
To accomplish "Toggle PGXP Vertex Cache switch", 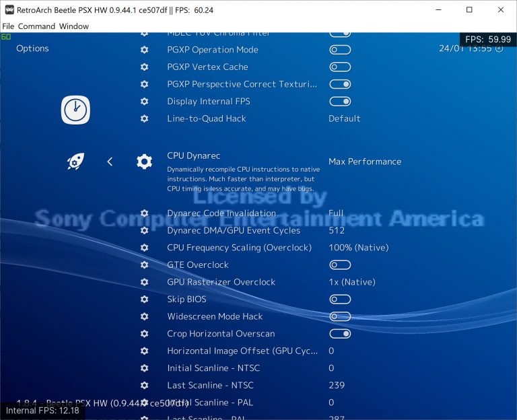I will (x=340, y=67).
